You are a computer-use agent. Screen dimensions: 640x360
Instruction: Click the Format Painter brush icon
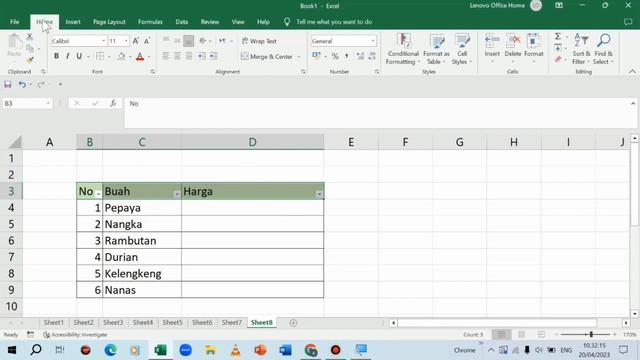click(29, 60)
